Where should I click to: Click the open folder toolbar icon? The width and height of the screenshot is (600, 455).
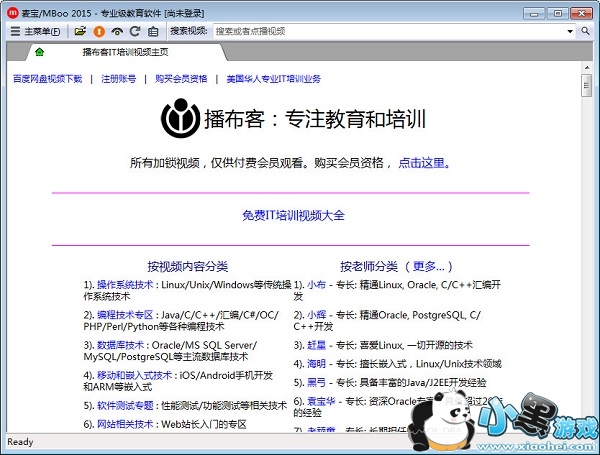[x=80, y=31]
